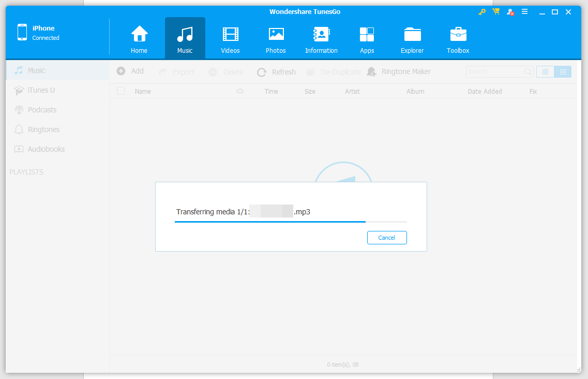Open the Ringtone Maker
Screen dimensions: 588x379
399,71
